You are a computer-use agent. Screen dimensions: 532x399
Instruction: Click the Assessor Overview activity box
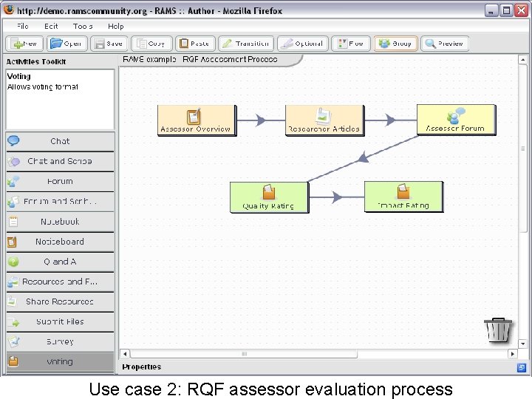point(197,120)
